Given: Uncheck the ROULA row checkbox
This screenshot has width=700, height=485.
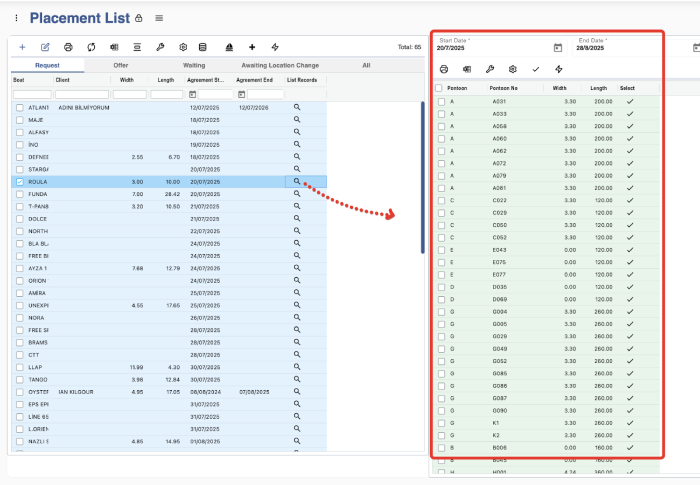Looking at the screenshot, I should click(x=20, y=182).
